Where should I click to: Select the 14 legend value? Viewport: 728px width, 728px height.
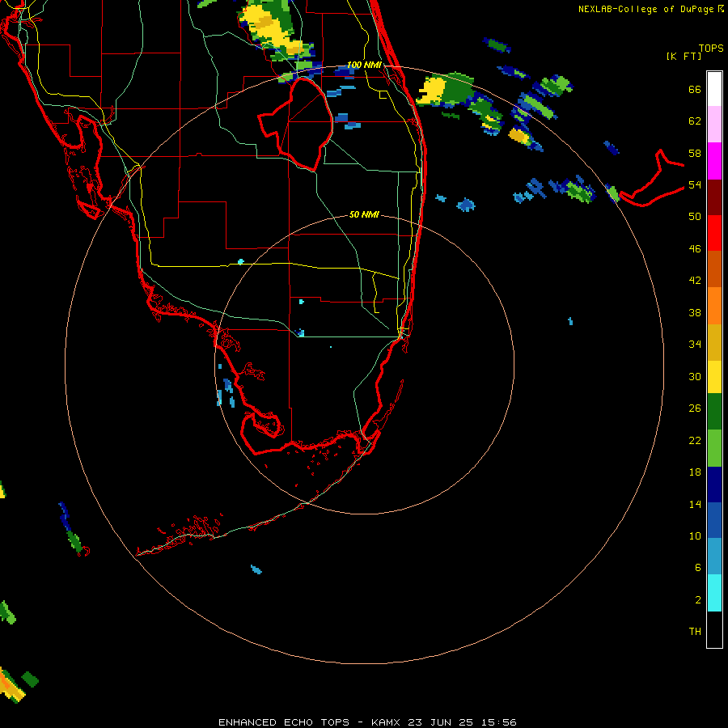click(x=695, y=504)
